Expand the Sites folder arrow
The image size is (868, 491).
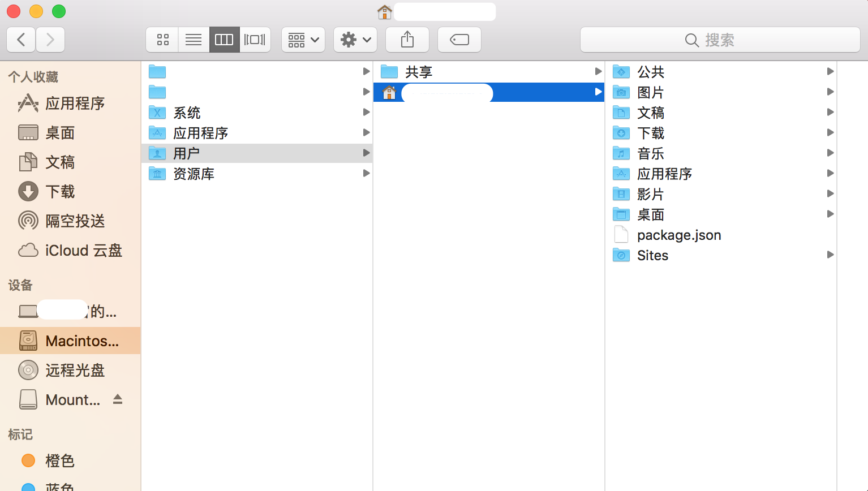click(x=830, y=255)
